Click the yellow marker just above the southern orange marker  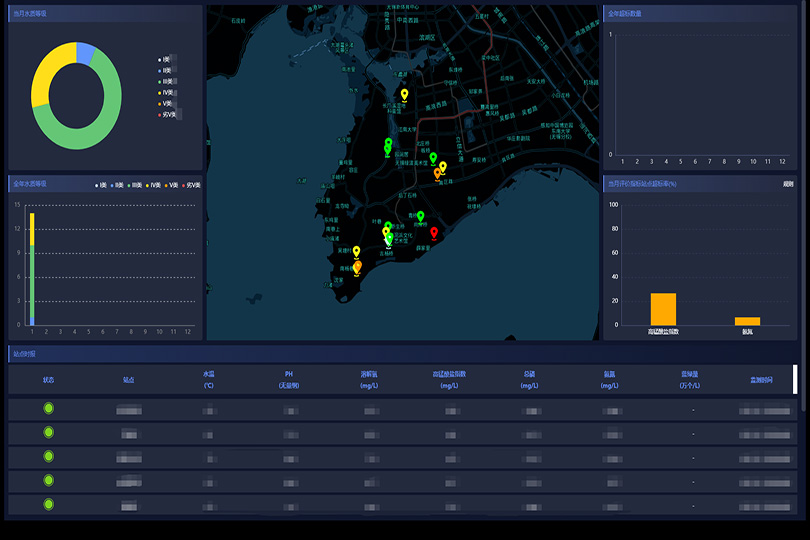(356, 252)
